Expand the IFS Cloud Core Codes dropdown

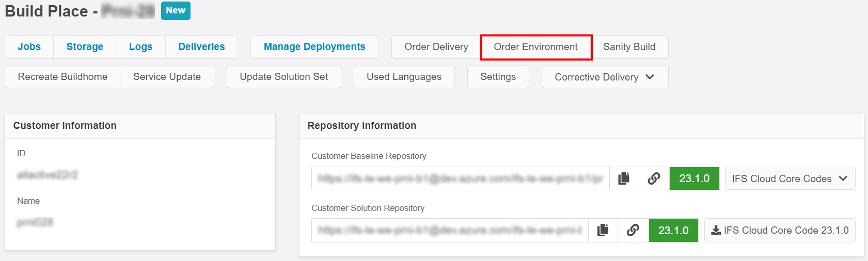790,178
